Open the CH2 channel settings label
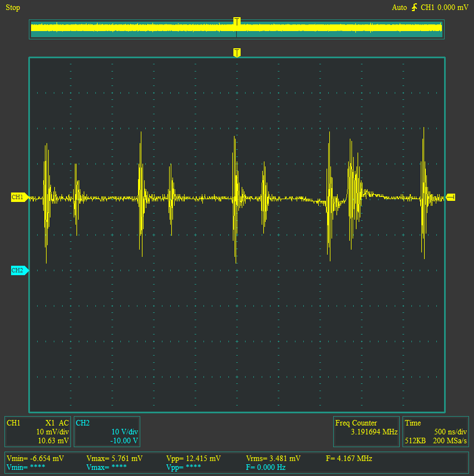The image size is (474, 476). [x=83, y=423]
